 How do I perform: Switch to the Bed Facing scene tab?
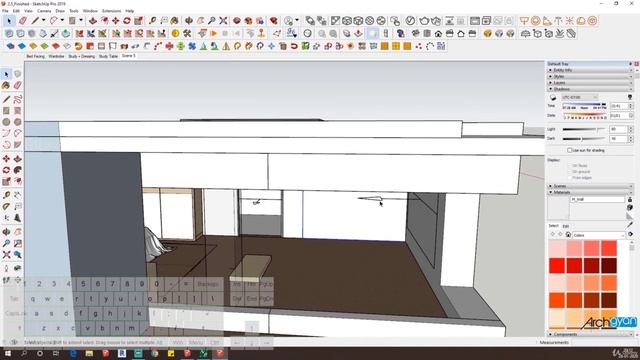coord(36,56)
